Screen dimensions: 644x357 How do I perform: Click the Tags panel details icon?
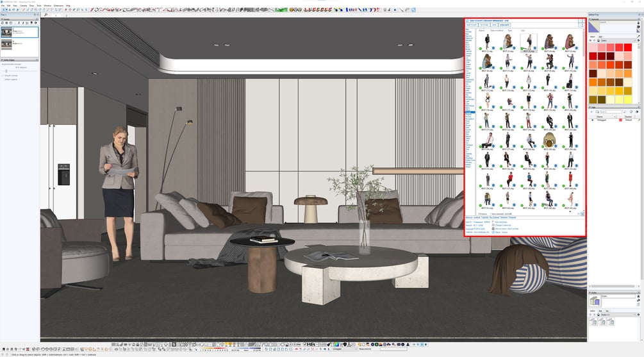point(637,112)
